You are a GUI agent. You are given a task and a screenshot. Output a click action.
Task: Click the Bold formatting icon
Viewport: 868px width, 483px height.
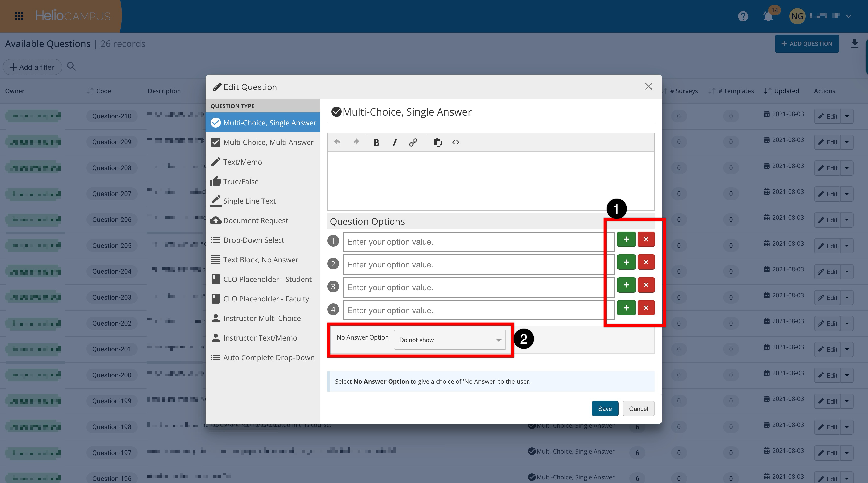(x=376, y=142)
